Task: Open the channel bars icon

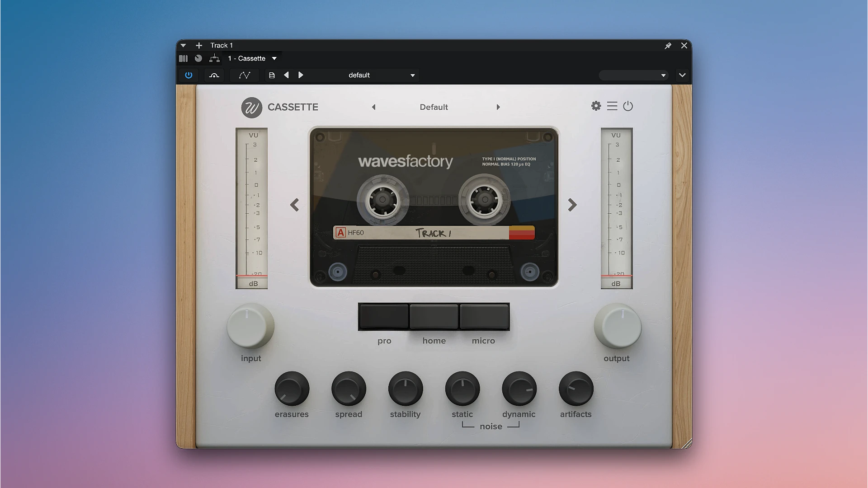Action: pyautogui.click(x=183, y=58)
